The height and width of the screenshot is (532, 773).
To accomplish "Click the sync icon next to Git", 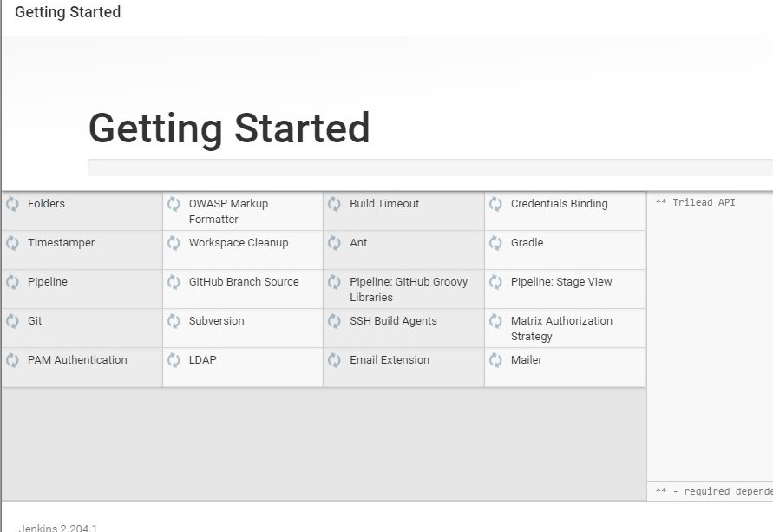I will click(12, 321).
